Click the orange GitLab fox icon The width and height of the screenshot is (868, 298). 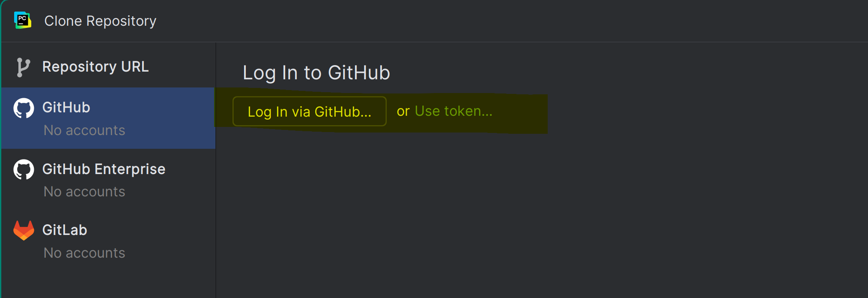pos(24,231)
